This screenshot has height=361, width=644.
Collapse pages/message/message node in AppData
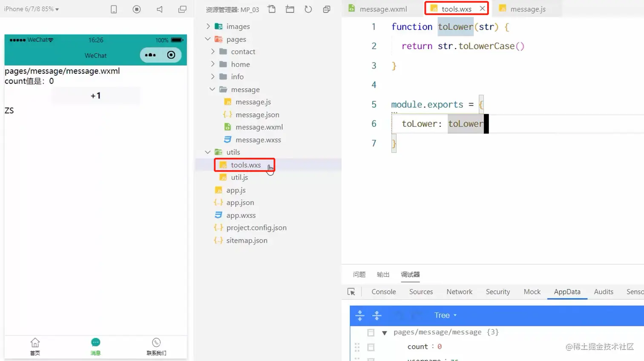[385, 332]
